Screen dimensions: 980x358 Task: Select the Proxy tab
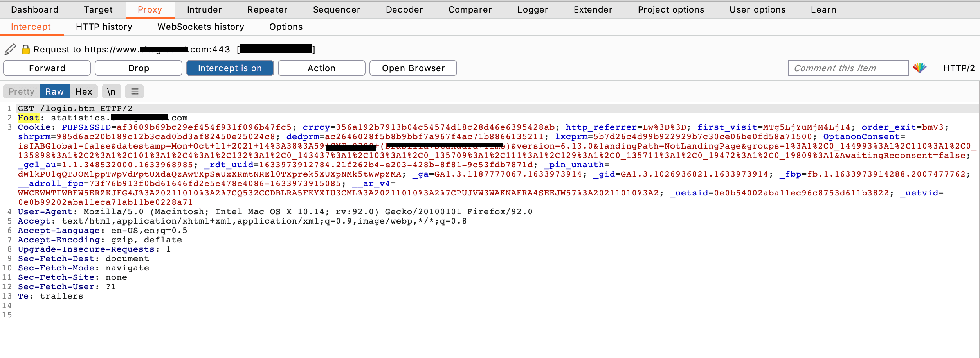coord(150,9)
